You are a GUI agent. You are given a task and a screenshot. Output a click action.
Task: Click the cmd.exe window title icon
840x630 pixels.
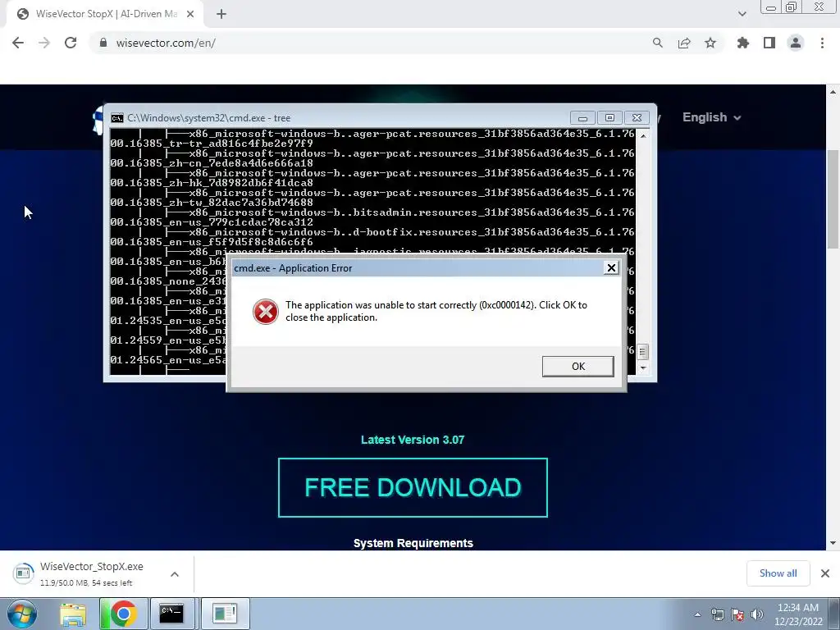pos(116,118)
